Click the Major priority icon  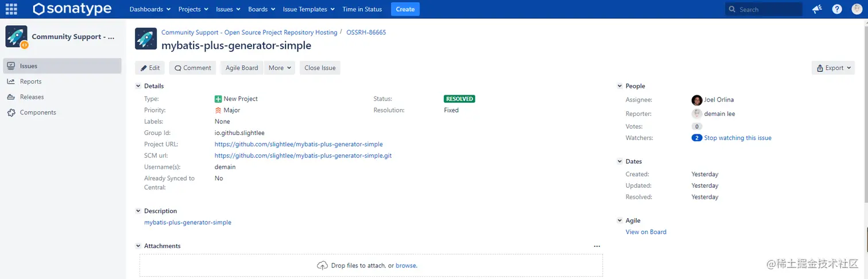218,110
